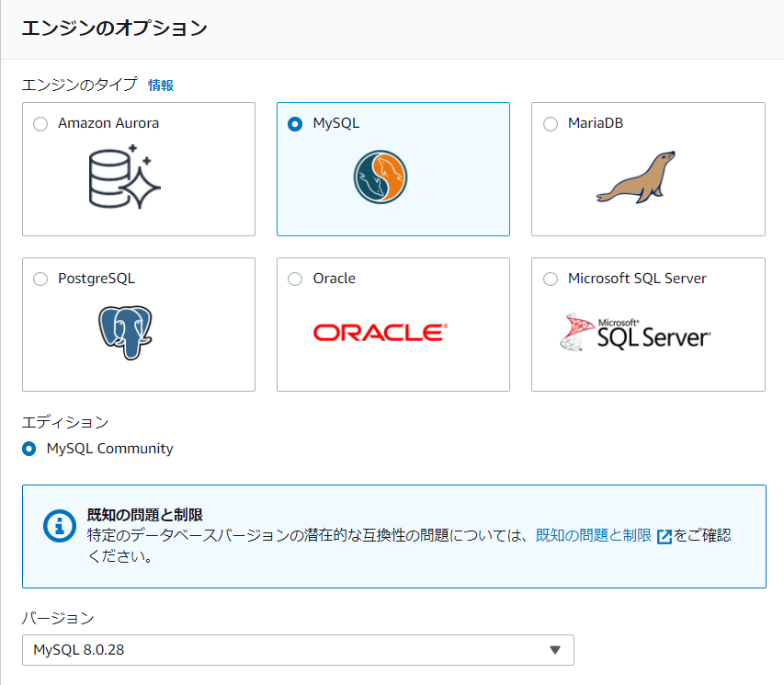Click the red ORACLE logo
The height and width of the screenshot is (685, 784).
tap(381, 333)
